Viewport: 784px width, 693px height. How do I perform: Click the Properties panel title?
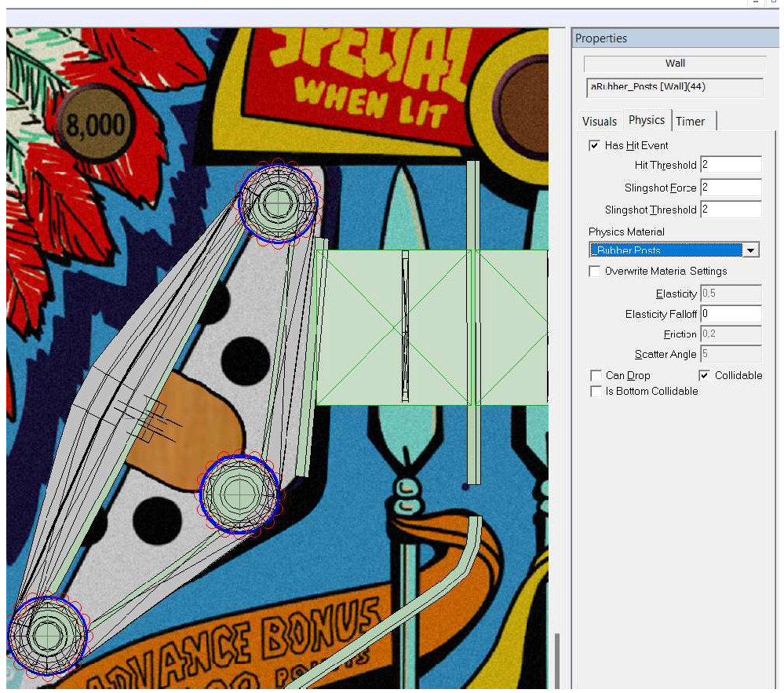(600, 38)
